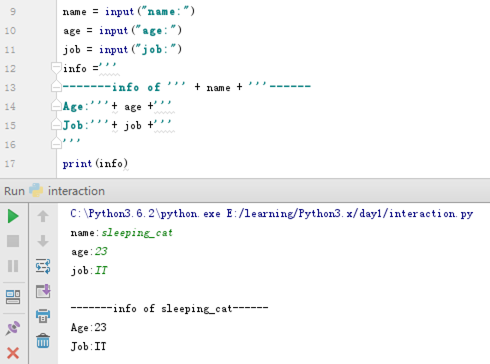Click the Print console output icon
Screen dimensions: 490x364
click(43, 316)
